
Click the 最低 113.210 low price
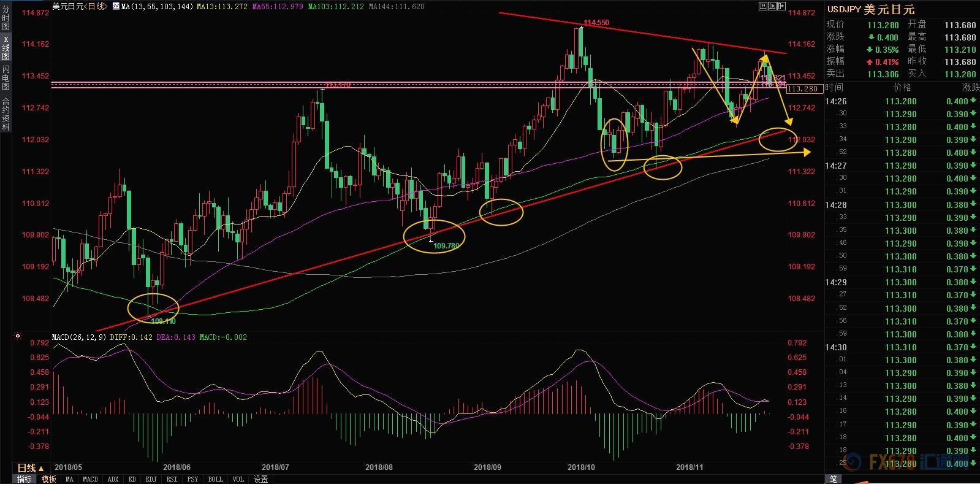[960, 49]
